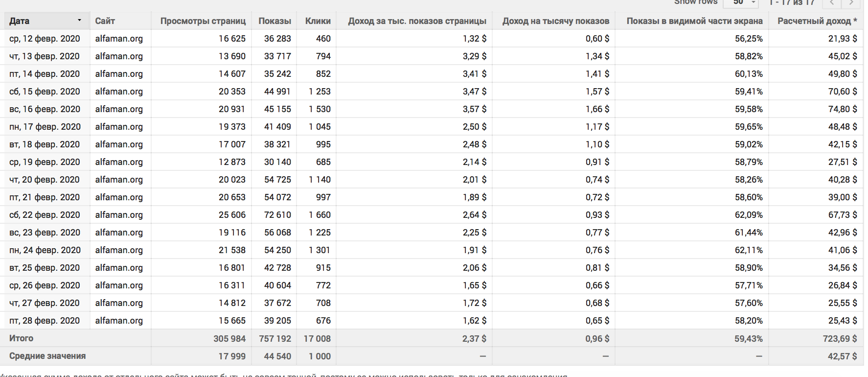Click total estimated earnings 723,69 $
This screenshot has height=377, width=868.
[840, 339]
